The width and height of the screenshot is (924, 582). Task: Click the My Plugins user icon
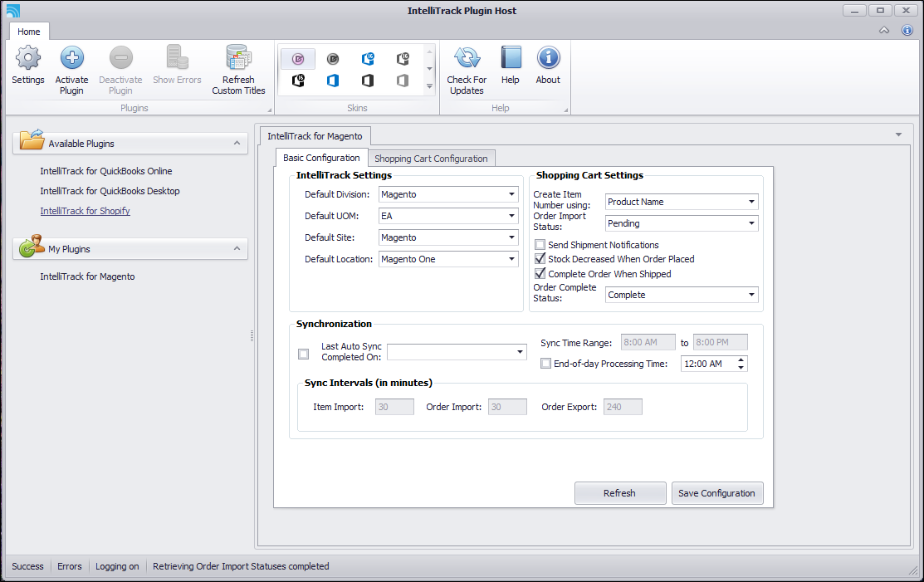pos(32,247)
